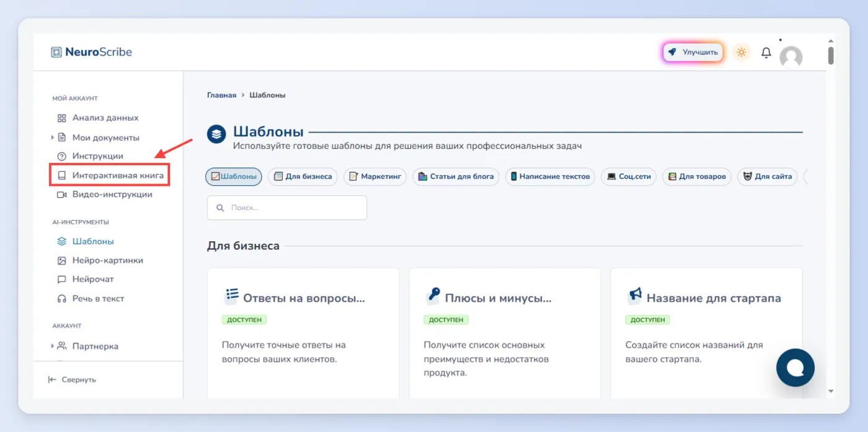
Task: Select Шаблоны in AI-инструменты sidebar
Action: pos(93,242)
